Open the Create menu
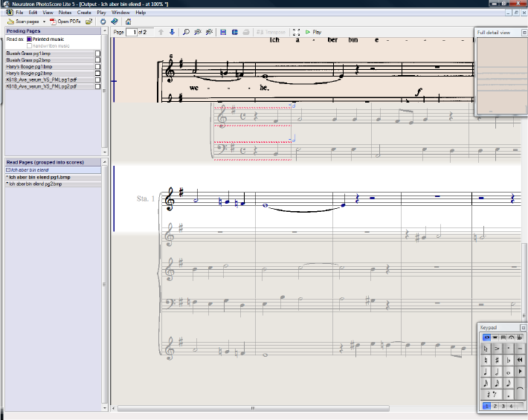 (x=84, y=13)
